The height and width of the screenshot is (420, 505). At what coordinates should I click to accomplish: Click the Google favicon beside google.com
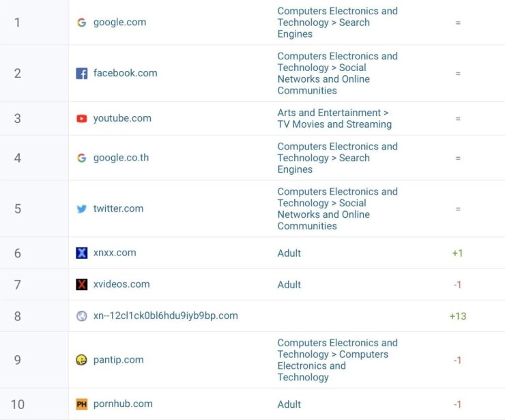tap(81, 23)
